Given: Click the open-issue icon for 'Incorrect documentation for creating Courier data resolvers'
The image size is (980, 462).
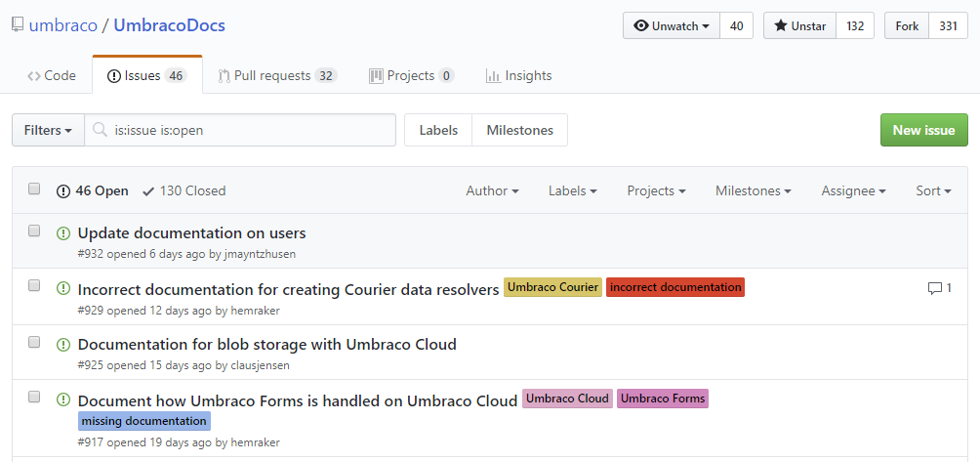Looking at the screenshot, I should [63, 289].
